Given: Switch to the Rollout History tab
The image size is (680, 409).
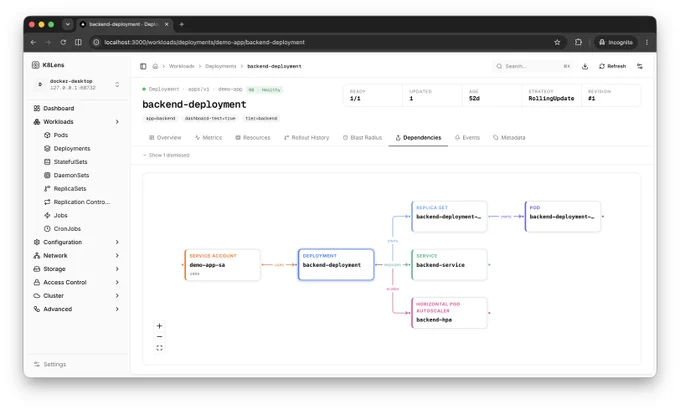Looking at the screenshot, I should click(306, 138).
